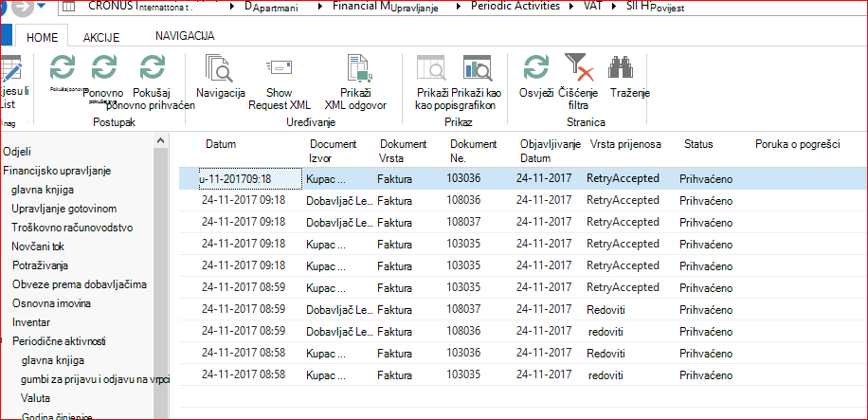Open Valuta under Periodične aktivnosti
Screen dimensions: 868x420
coord(35,398)
